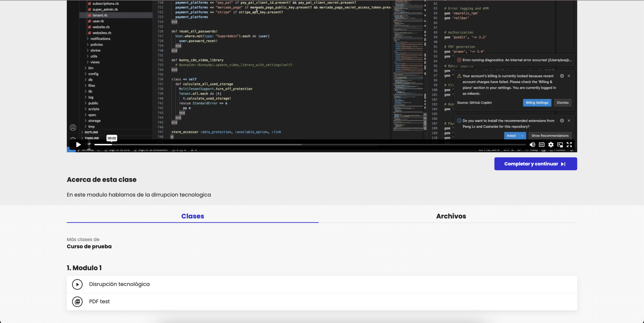Select the Archivos tab
The width and height of the screenshot is (644, 323).
[x=451, y=216]
